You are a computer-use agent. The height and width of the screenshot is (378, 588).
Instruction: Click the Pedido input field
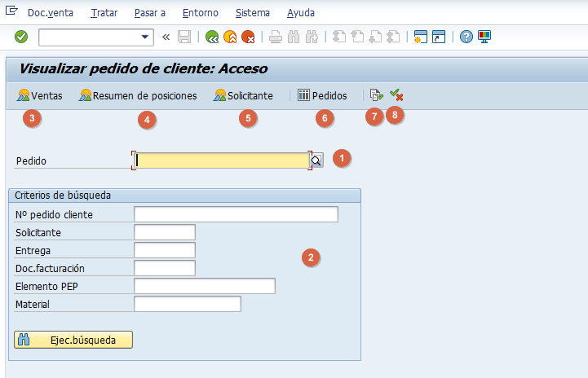[x=222, y=160]
